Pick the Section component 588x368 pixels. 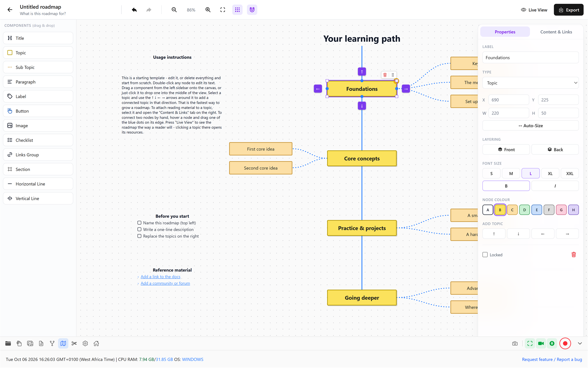[x=38, y=169]
